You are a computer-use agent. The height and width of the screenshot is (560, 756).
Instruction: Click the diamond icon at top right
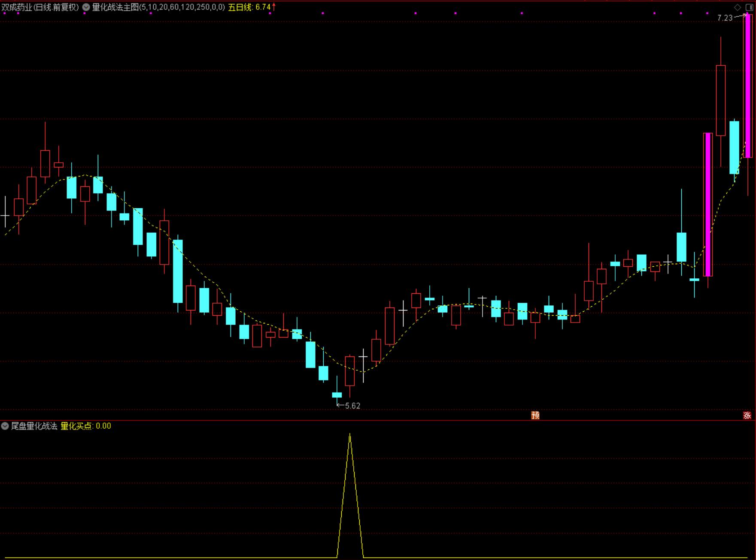pos(738,8)
